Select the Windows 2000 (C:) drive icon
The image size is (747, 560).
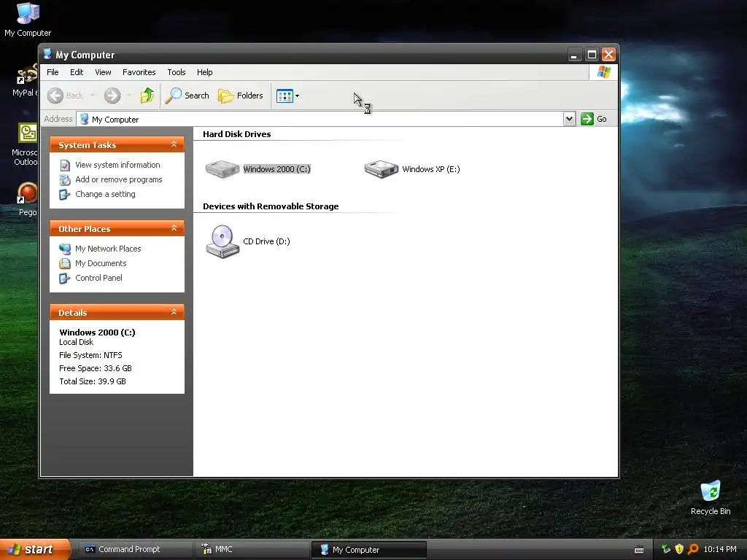tap(222, 169)
